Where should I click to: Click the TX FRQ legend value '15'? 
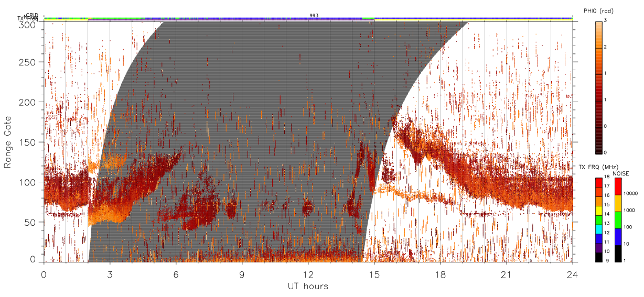(x=607, y=205)
